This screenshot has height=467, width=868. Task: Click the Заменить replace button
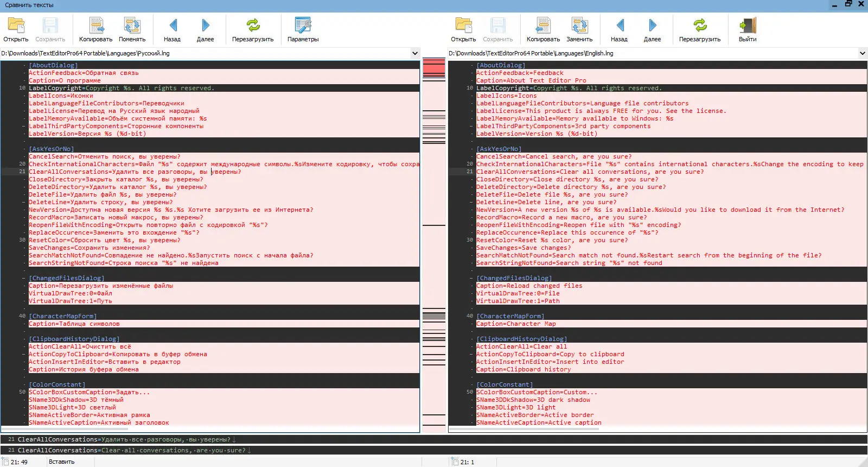(x=579, y=29)
